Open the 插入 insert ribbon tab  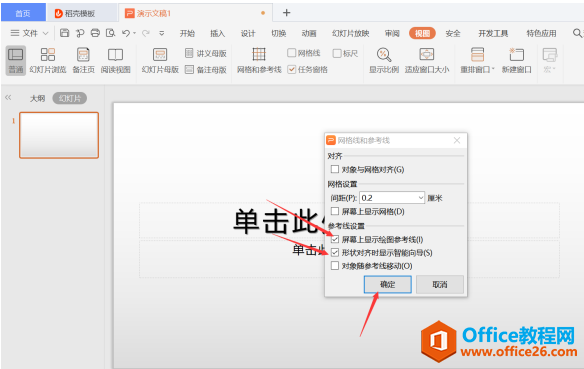[x=218, y=34]
